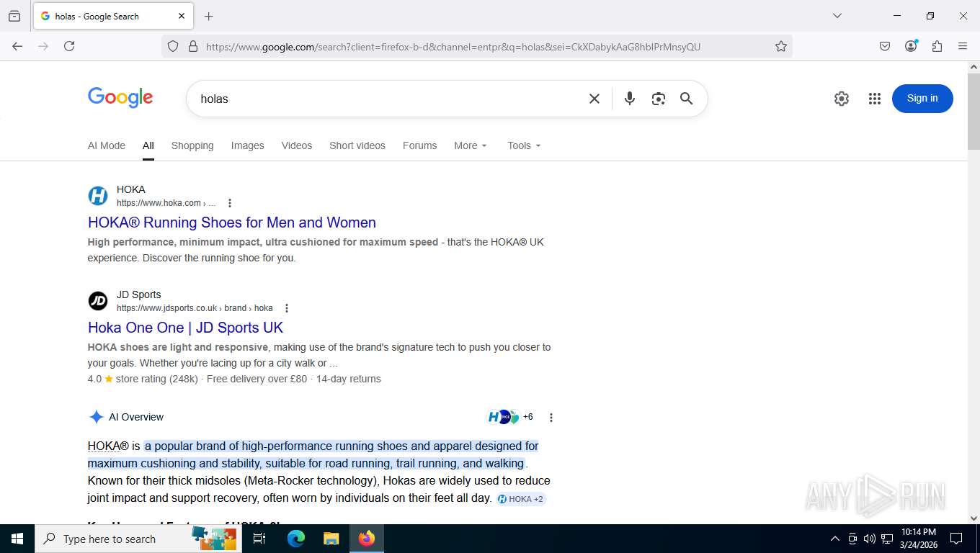Open Short videos results

357,145
